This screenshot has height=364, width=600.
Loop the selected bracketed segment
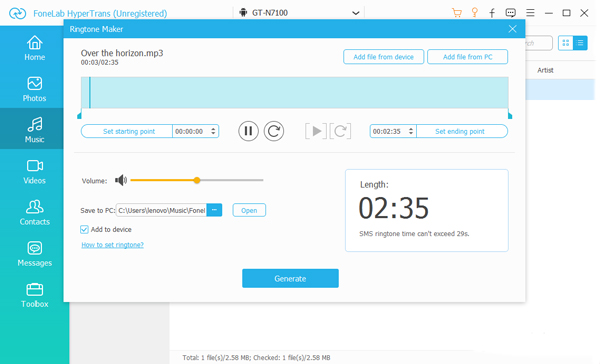340,131
